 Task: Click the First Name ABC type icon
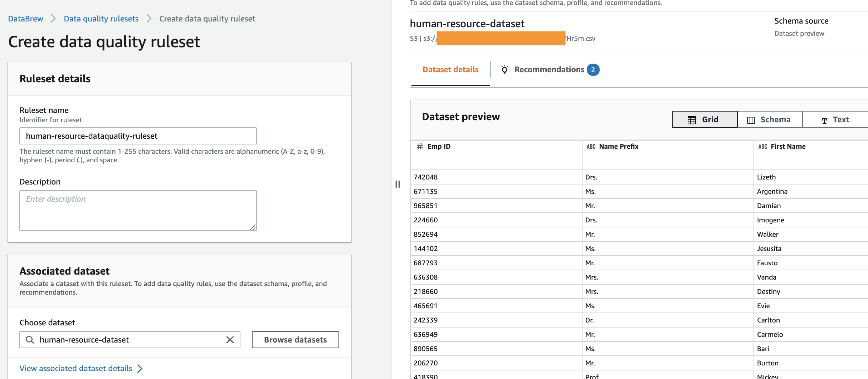click(763, 147)
